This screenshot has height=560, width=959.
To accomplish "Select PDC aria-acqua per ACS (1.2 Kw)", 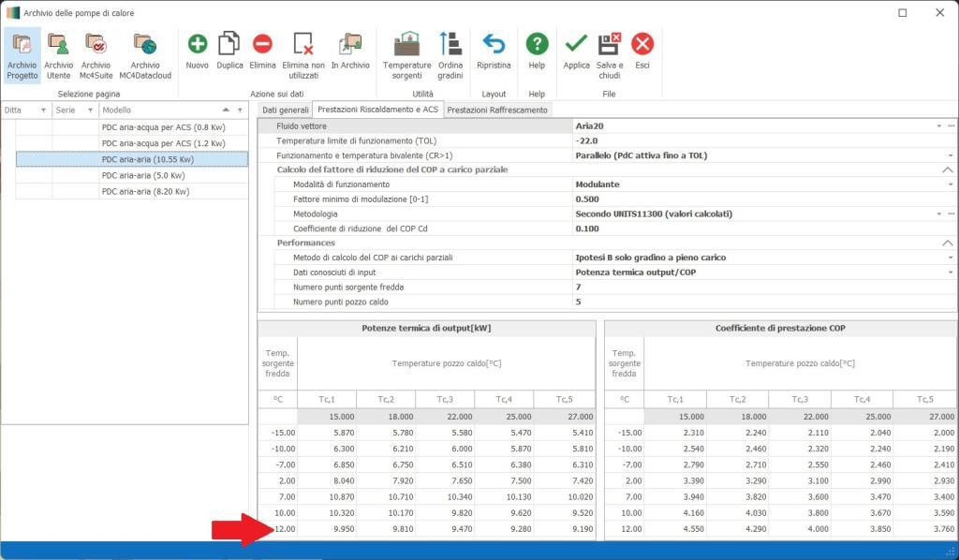I will click(x=163, y=143).
